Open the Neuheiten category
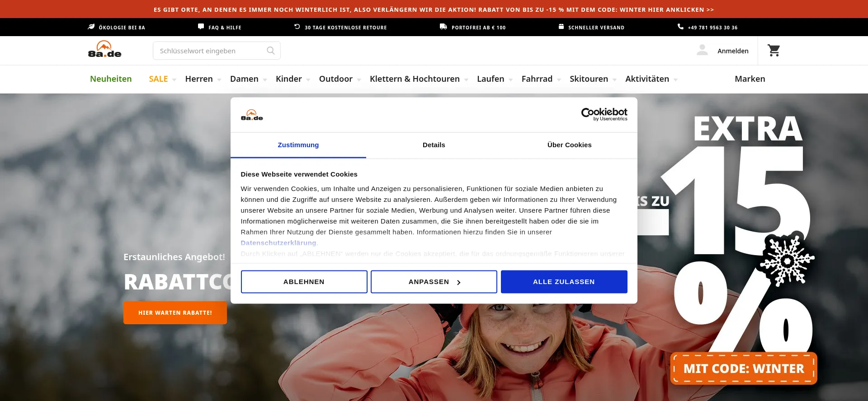Viewport: 868px width, 401px height. (x=111, y=79)
